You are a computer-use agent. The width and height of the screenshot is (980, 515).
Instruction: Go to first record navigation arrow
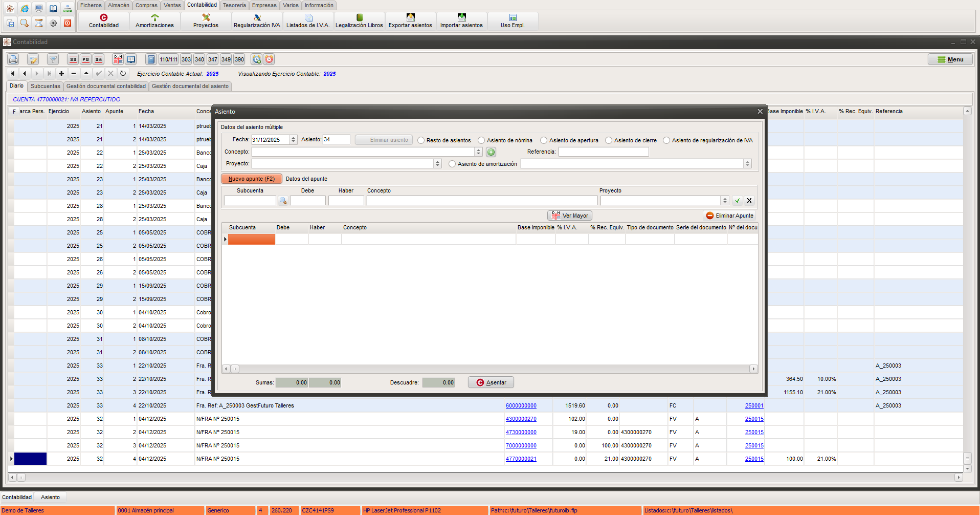pyautogui.click(x=13, y=73)
